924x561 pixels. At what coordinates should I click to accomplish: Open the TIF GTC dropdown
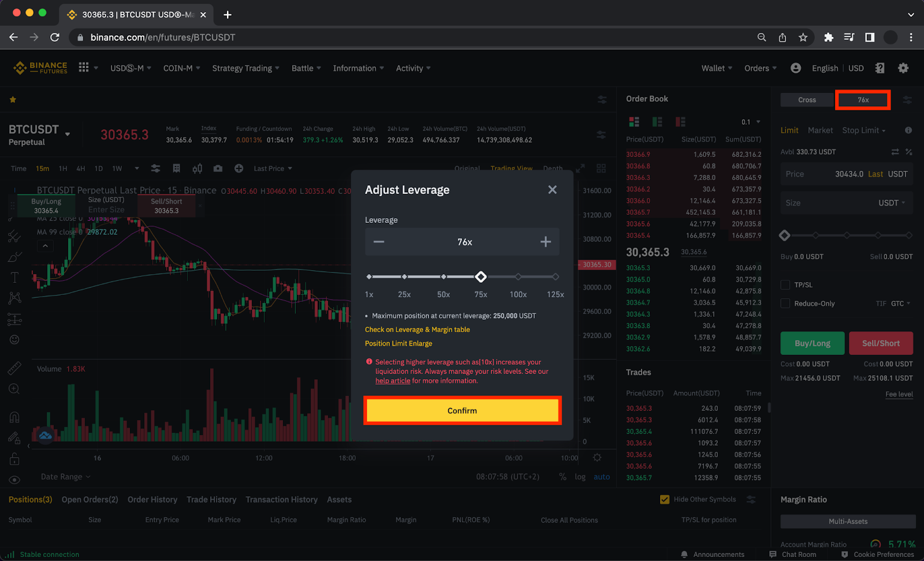pos(900,304)
